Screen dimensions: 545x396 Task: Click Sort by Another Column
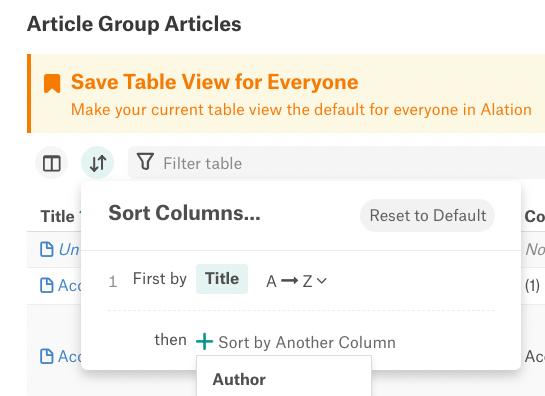tap(307, 342)
